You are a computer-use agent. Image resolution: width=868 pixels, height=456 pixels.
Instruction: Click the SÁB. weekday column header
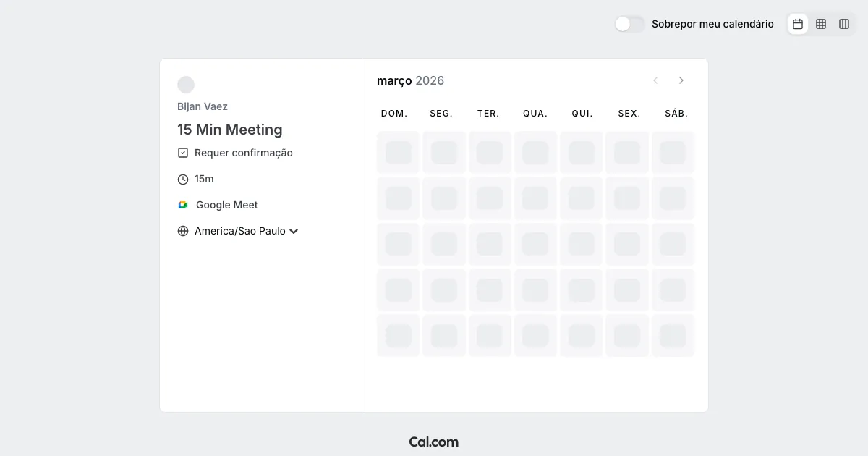point(676,114)
